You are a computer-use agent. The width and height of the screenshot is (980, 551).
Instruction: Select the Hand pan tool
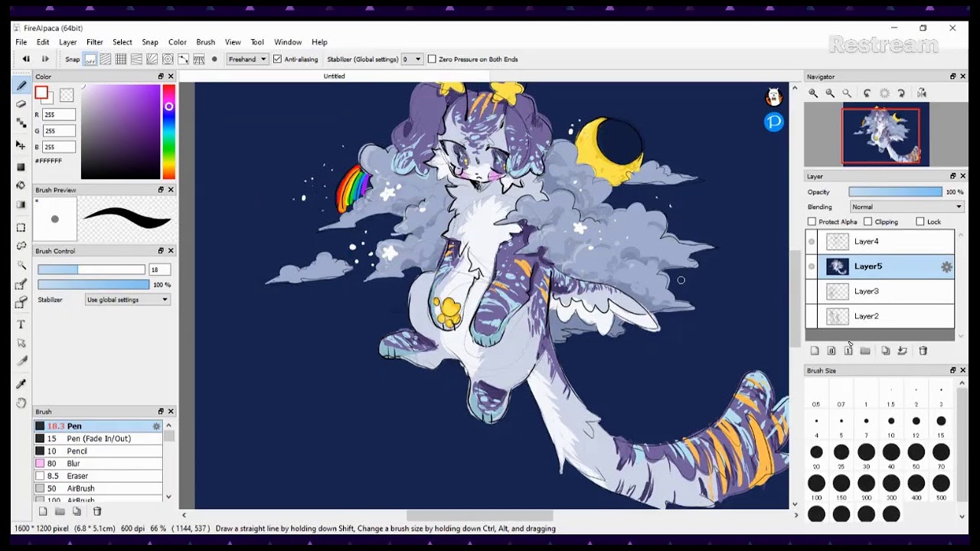(x=21, y=403)
